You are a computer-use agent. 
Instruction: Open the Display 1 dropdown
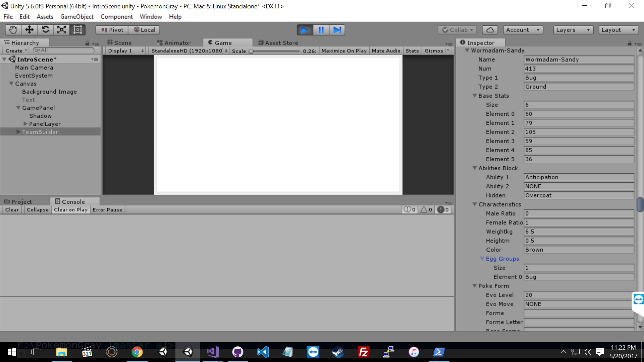point(126,51)
